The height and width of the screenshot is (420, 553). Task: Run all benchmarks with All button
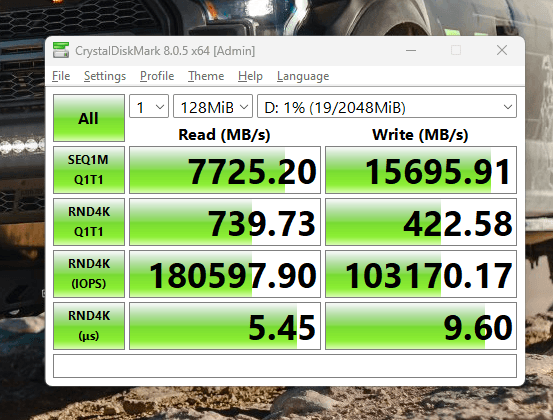click(89, 118)
